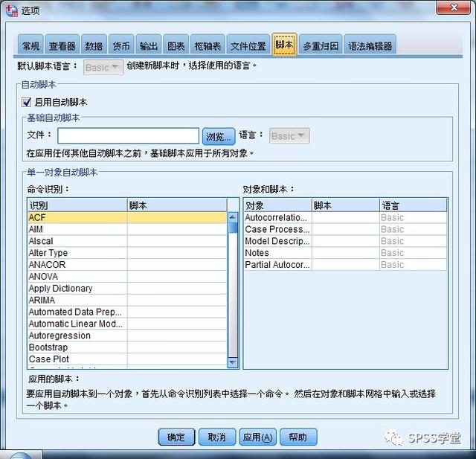Select the Apply Dictionary command row

[127, 289]
